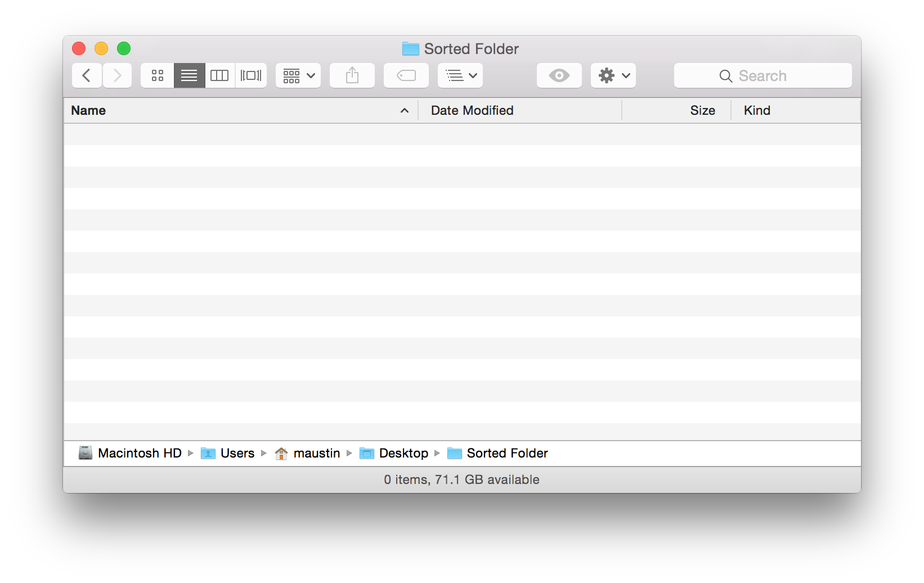Switch to column view
Screen dimensions: 924x583
coord(219,75)
